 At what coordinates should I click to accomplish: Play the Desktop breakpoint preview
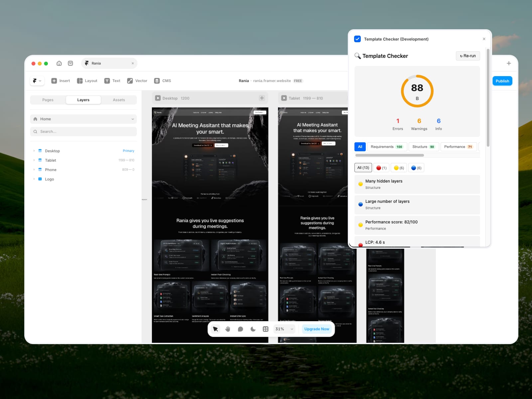point(158,98)
